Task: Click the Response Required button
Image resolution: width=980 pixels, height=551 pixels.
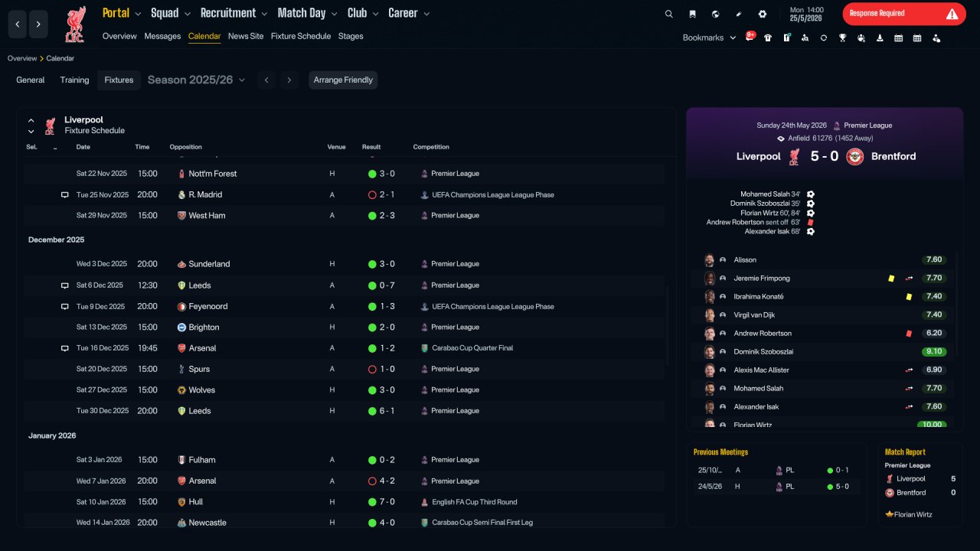Action: [904, 14]
